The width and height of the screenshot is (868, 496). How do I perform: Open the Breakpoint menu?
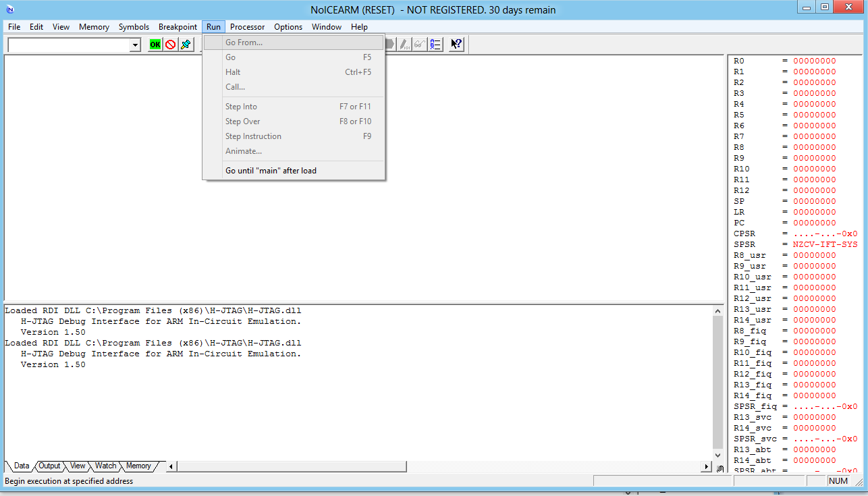click(x=178, y=27)
